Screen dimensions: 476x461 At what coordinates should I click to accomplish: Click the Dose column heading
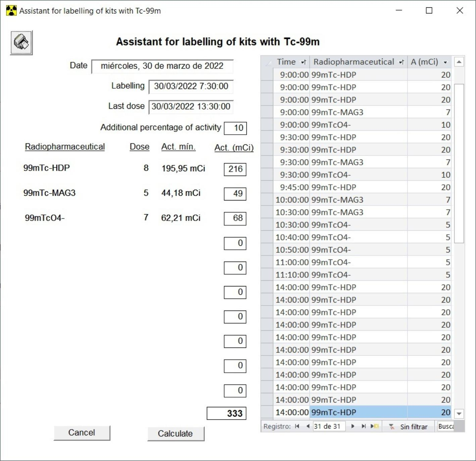click(139, 147)
